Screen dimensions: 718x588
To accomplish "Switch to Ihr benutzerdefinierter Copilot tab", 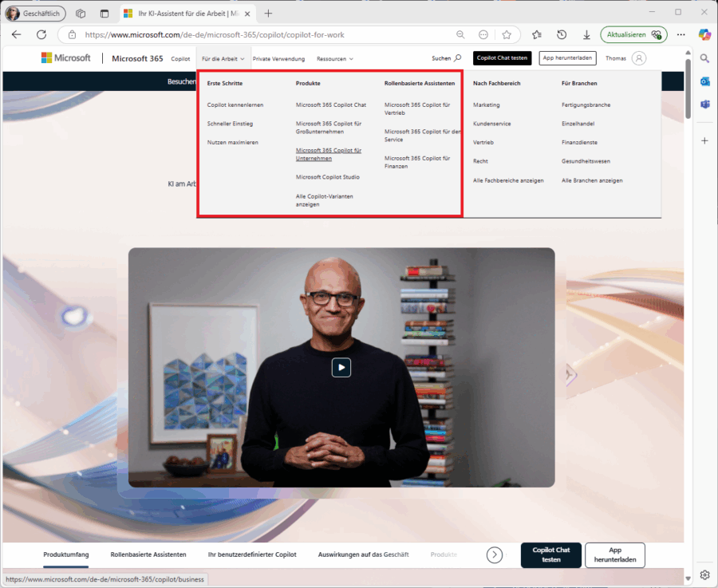I will [x=252, y=554].
